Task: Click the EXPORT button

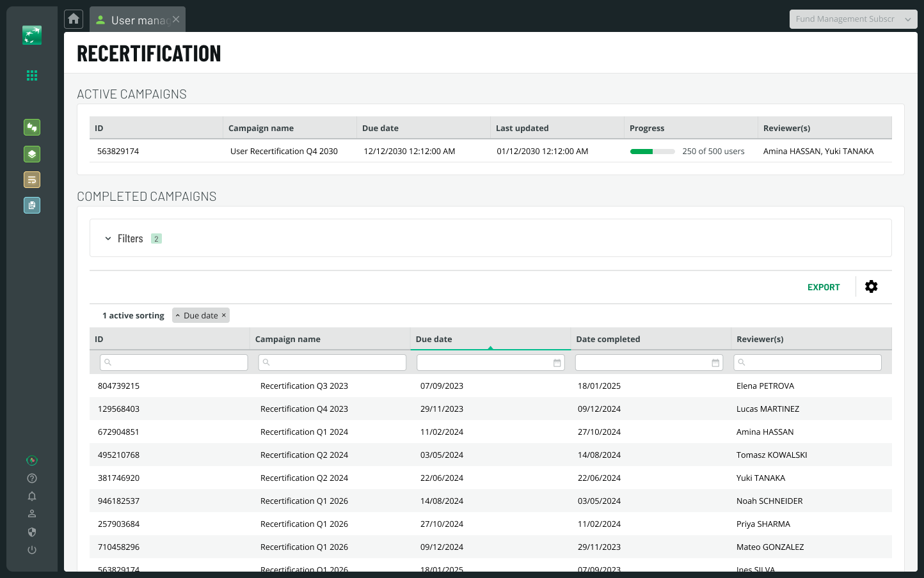Action: (823, 287)
